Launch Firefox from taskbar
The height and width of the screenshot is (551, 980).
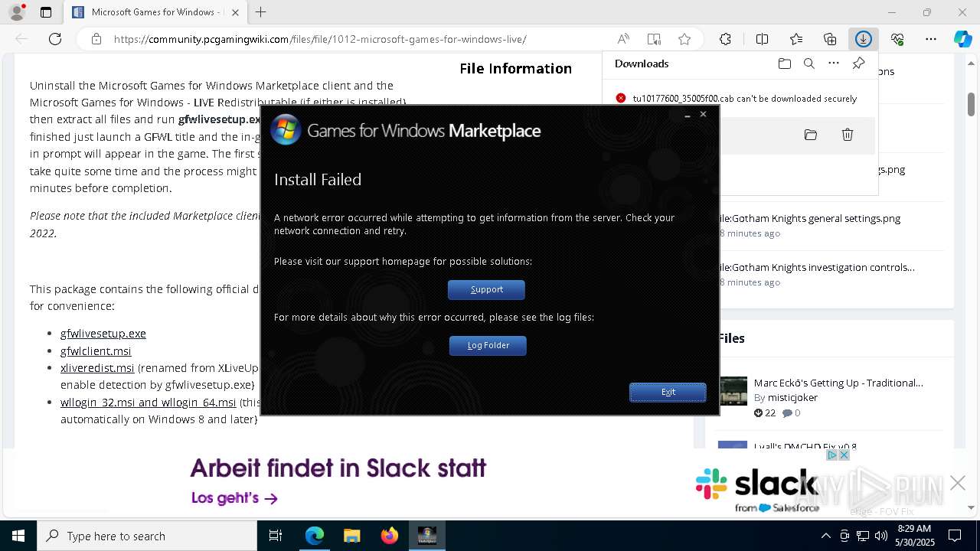tap(389, 536)
